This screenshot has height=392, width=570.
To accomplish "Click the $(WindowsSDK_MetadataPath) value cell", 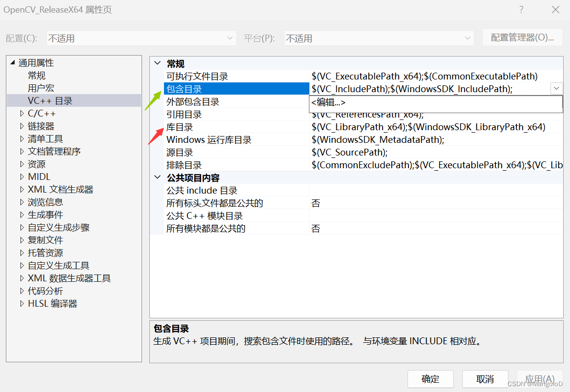I will [436, 140].
